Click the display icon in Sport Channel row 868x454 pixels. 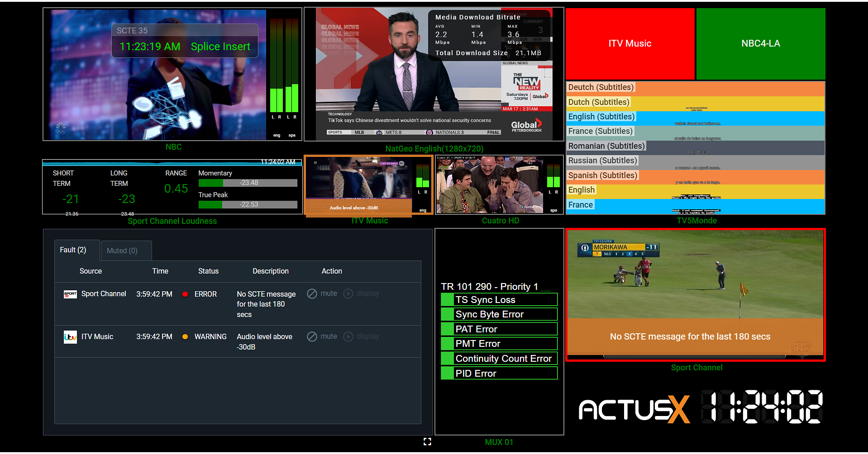[x=348, y=293]
